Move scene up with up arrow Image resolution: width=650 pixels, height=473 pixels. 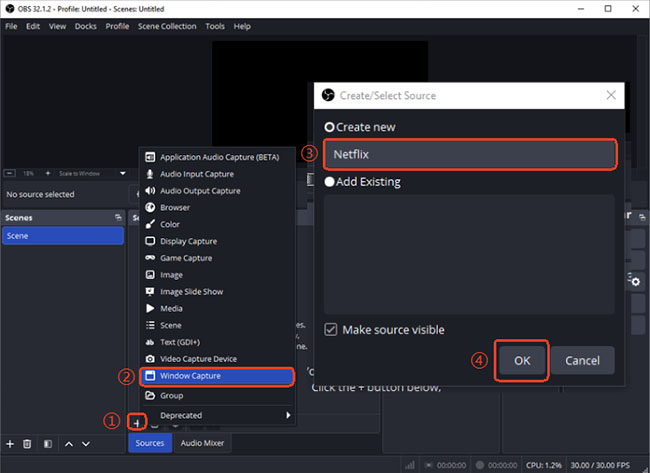(69, 444)
